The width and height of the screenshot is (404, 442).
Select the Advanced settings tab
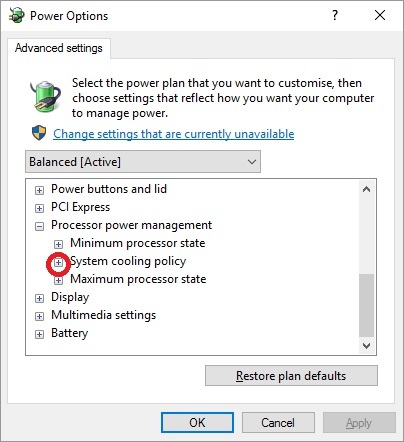pyautogui.click(x=59, y=48)
